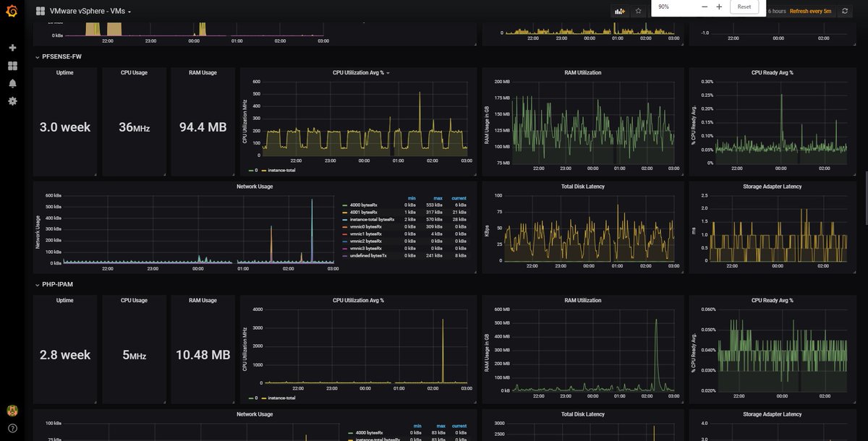This screenshot has width=868, height=441.
Task: Open PFSENSE-FW Storage Adapter Latency title menu
Action: 773,187
